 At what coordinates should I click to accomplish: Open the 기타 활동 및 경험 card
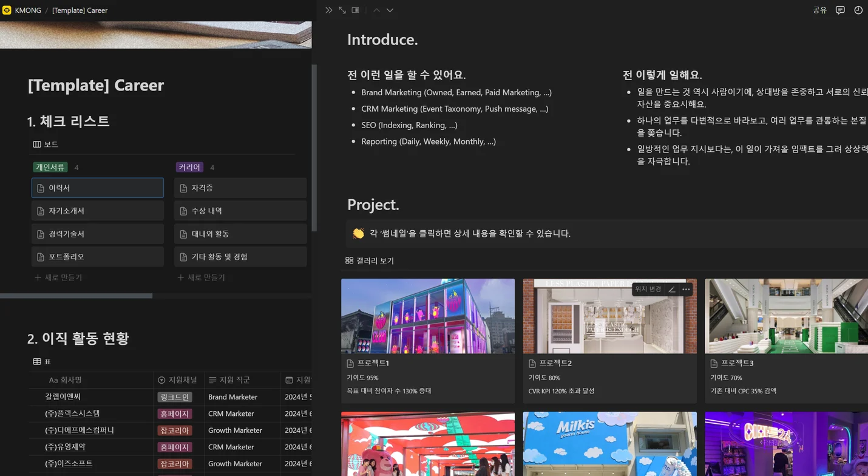(x=240, y=257)
